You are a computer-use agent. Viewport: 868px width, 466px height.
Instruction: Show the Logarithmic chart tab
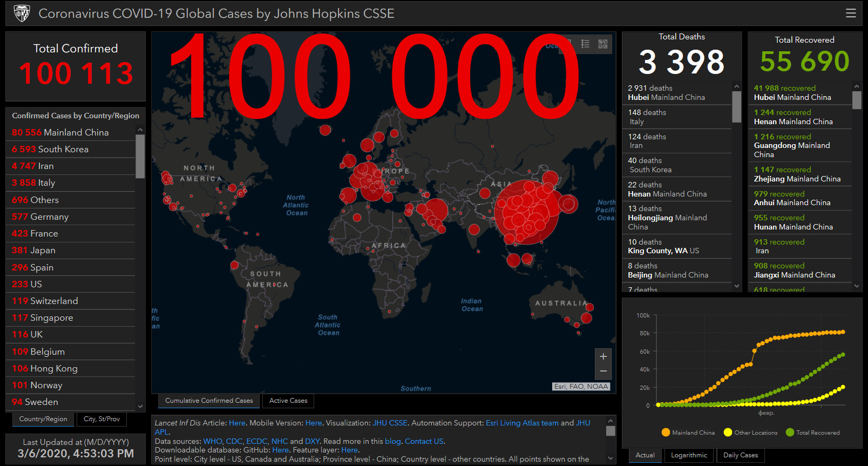tap(689, 455)
